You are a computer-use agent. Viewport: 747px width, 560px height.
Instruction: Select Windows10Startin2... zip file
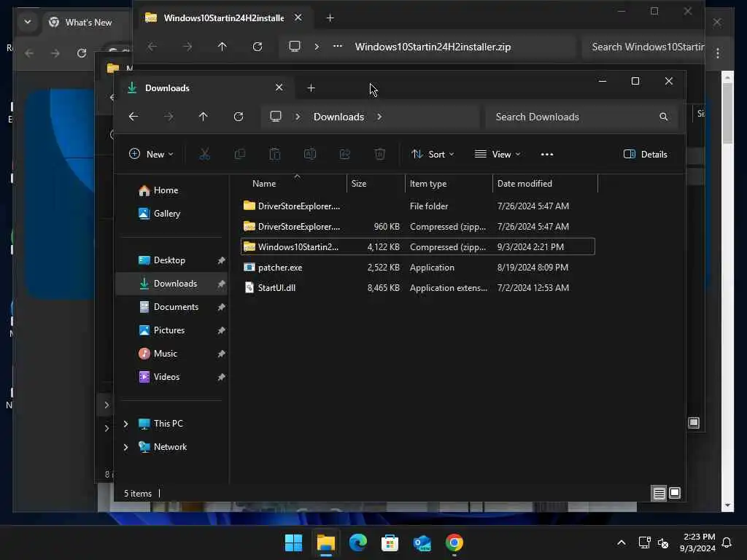[x=418, y=246]
